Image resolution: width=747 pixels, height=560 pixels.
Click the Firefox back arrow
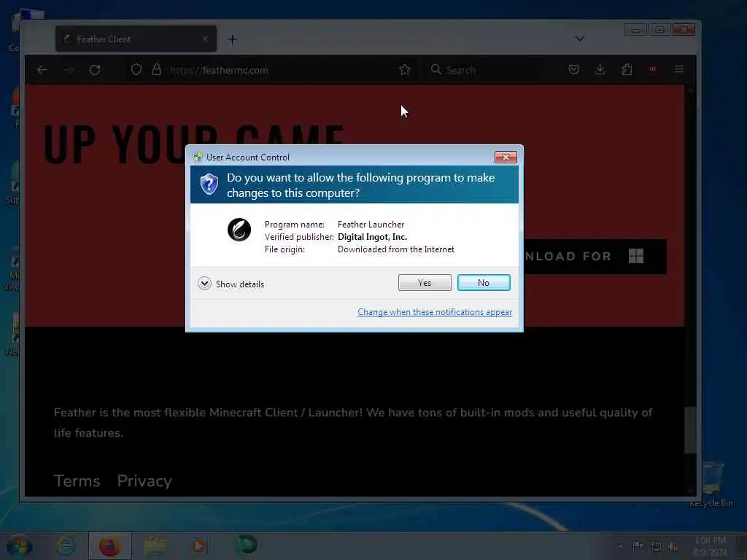tap(42, 70)
